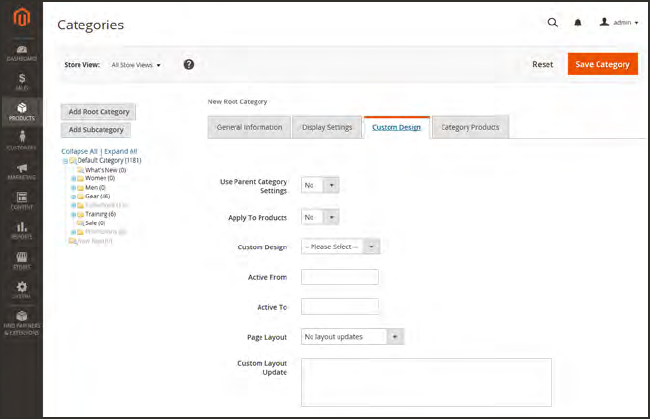Open the Products sidebar icon
This screenshot has width=651, height=420.
(x=21, y=111)
